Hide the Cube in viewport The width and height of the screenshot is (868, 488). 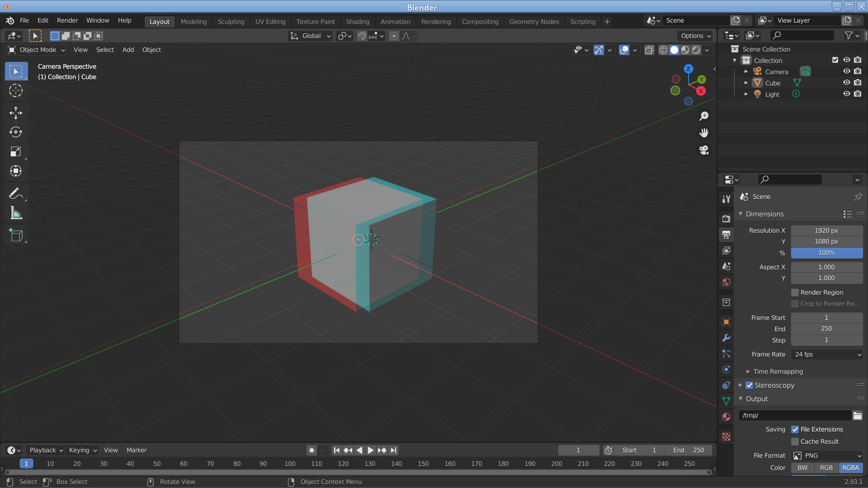click(x=846, y=83)
